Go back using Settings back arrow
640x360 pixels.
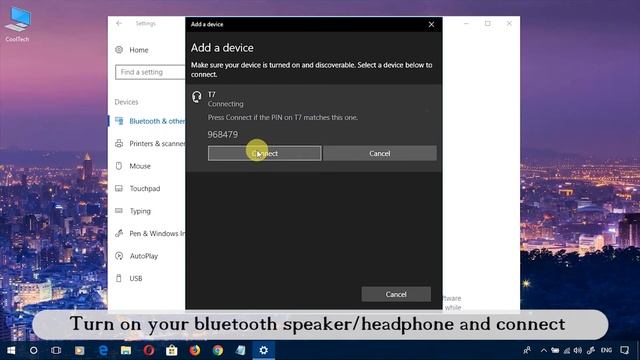point(119,24)
